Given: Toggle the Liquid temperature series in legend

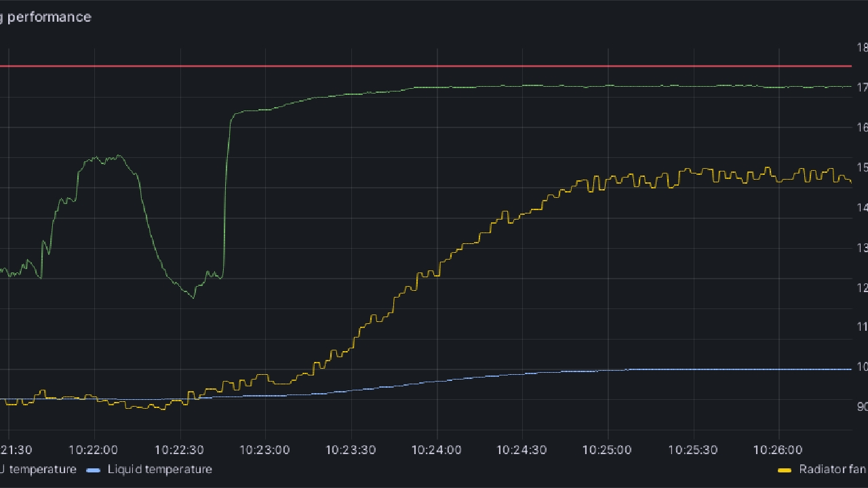Looking at the screenshot, I should tap(159, 469).
